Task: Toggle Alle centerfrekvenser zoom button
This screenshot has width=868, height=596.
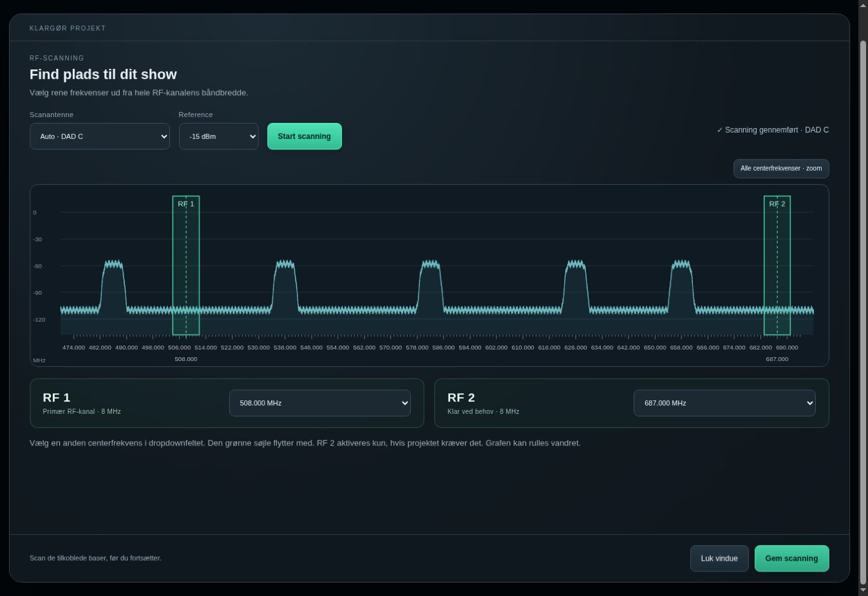Action: [x=781, y=169]
